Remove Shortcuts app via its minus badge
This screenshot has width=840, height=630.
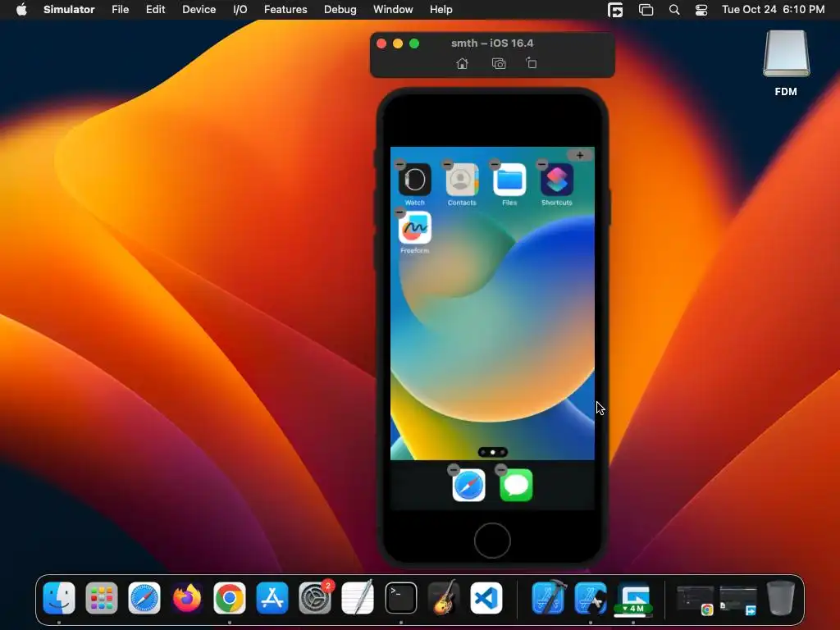click(x=542, y=164)
